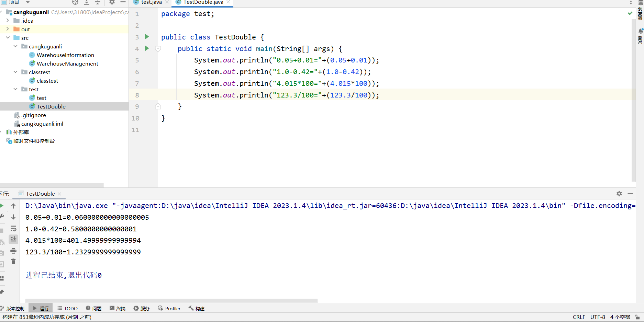Viewport: 644px width, 322px height.
Task: Open project panel settings gear
Action: pos(112,2)
